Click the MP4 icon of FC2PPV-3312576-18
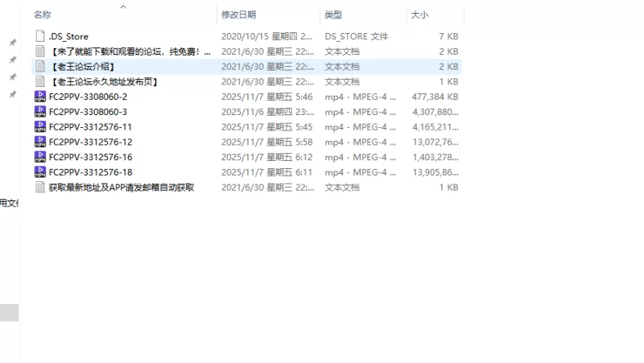The width and height of the screenshot is (644, 363). pyautogui.click(x=39, y=172)
